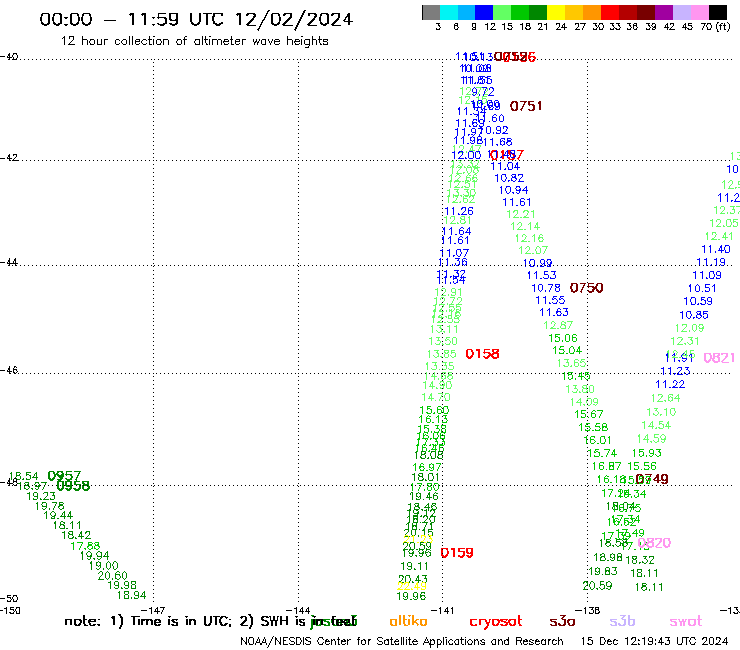This screenshot has height=650, width=740.
Task: Click the wave height value '11.40'
Action: [x=716, y=249]
